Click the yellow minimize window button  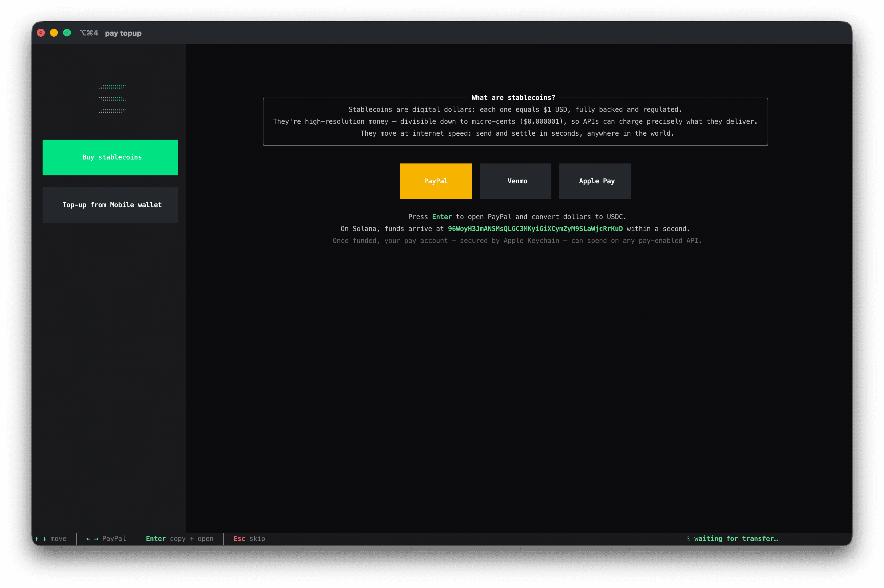(54, 33)
